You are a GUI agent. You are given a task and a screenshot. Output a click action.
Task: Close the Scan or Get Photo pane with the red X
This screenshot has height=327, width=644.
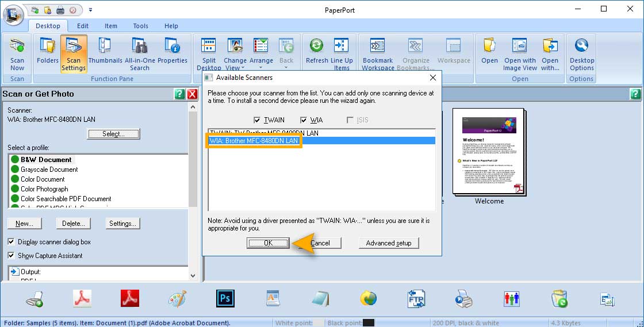coord(192,94)
